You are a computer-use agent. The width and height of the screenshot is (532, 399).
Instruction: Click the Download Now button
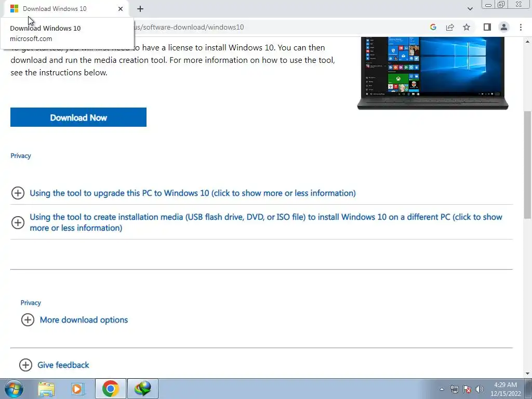point(78,117)
